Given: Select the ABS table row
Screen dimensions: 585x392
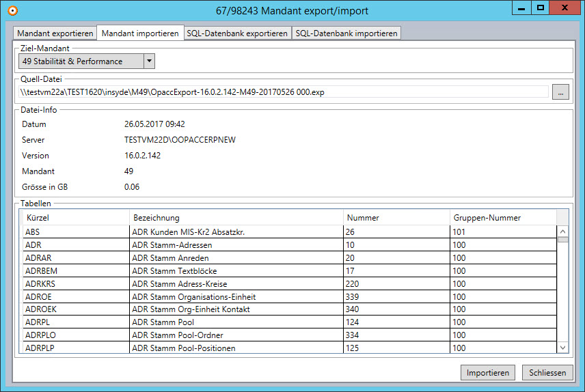Looking at the screenshot, I should pos(290,232).
